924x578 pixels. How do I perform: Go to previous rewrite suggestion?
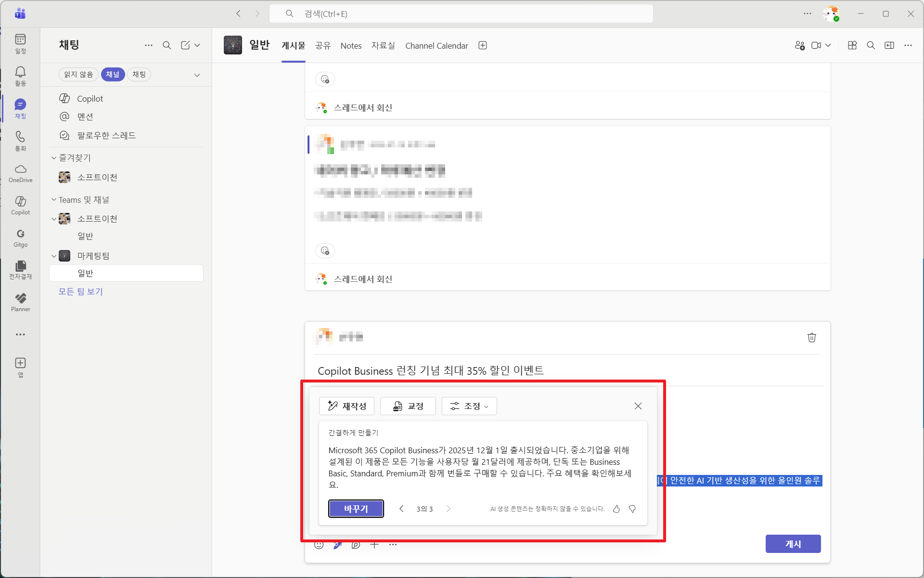pos(401,509)
